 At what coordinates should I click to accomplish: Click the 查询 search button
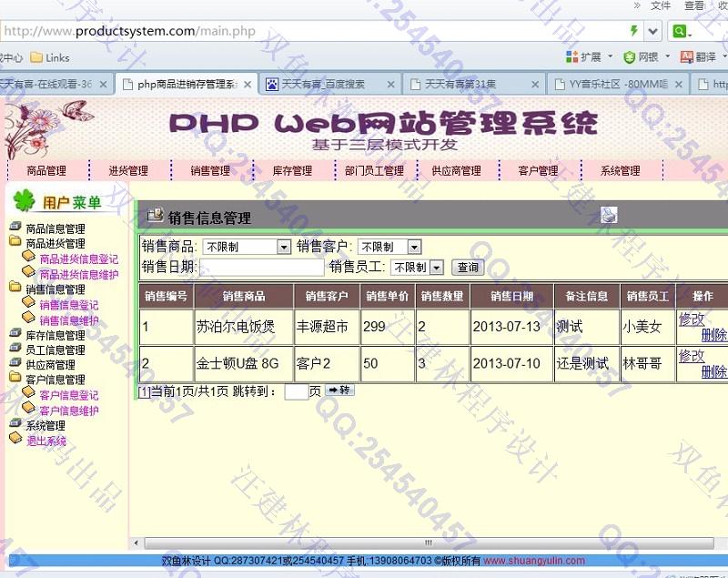click(468, 268)
